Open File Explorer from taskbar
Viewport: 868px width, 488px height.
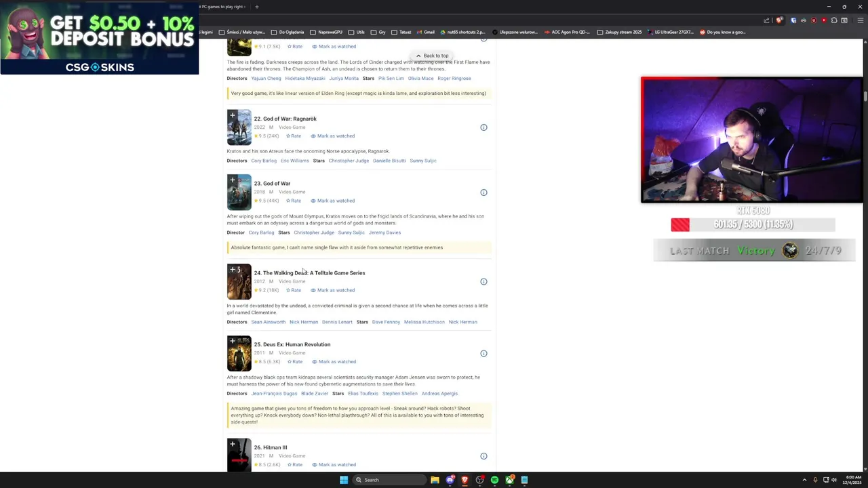click(x=435, y=480)
